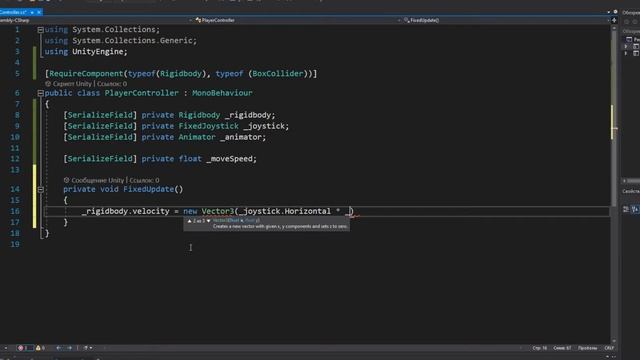Collapse the FixedUpdate method block
Viewport: 640px width, 360px height.
[40, 189]
